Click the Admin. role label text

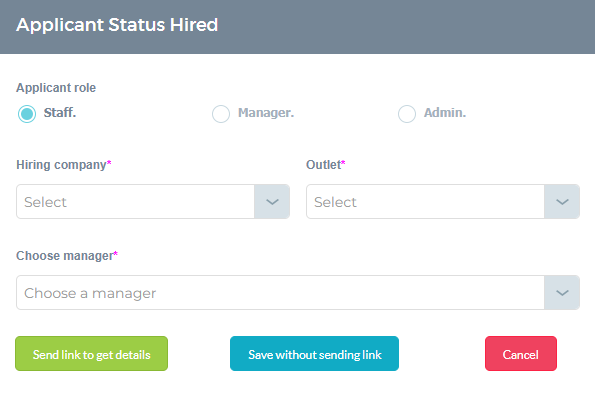[445, 113]
